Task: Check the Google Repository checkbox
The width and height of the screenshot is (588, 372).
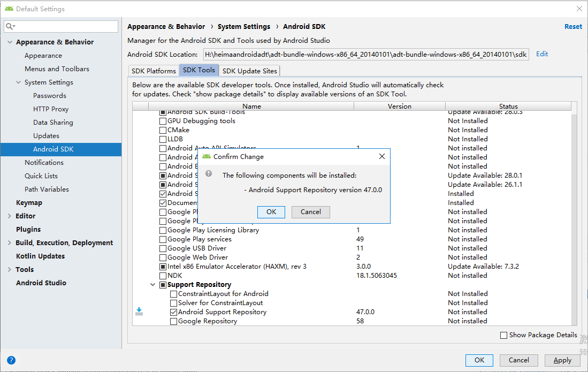Action: [174, 321]
